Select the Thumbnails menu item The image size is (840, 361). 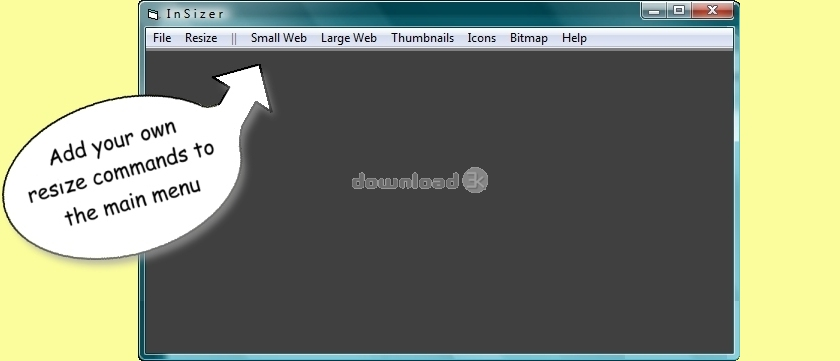[422, 38]
